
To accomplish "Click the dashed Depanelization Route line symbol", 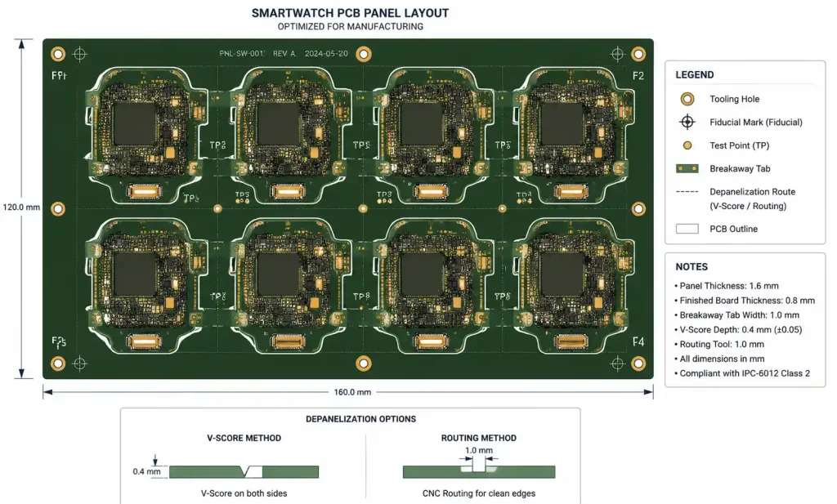I will tap(687, 192).
